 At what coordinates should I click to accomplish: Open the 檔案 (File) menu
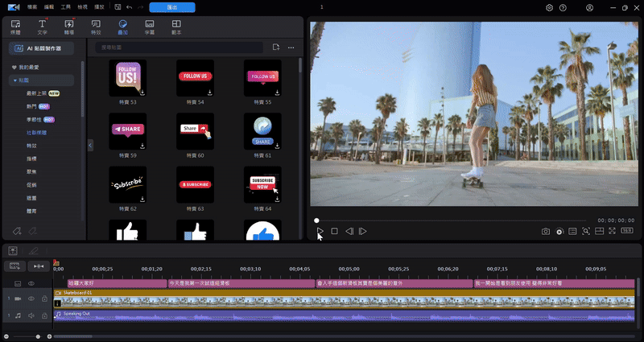tap(31, 7)
